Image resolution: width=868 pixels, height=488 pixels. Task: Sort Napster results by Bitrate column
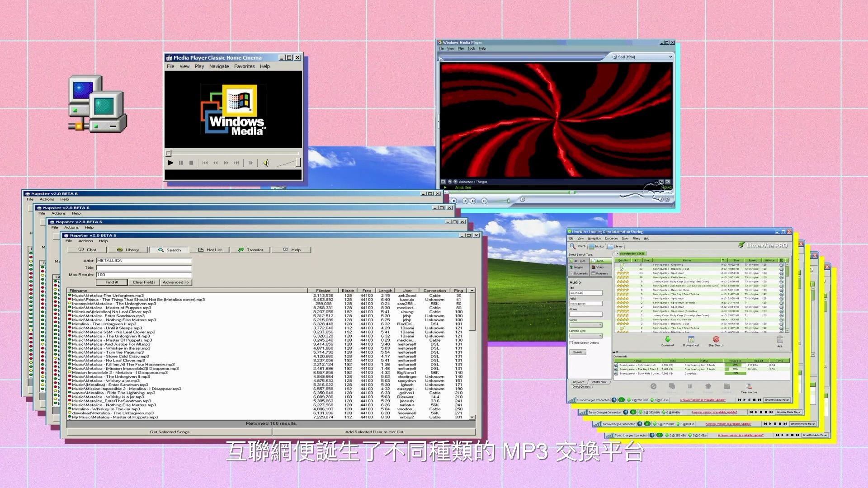tap(348, 291)
